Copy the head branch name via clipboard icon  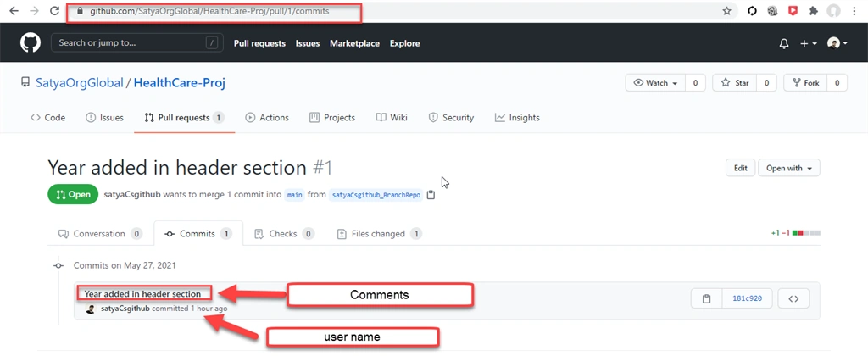point(431,196)
